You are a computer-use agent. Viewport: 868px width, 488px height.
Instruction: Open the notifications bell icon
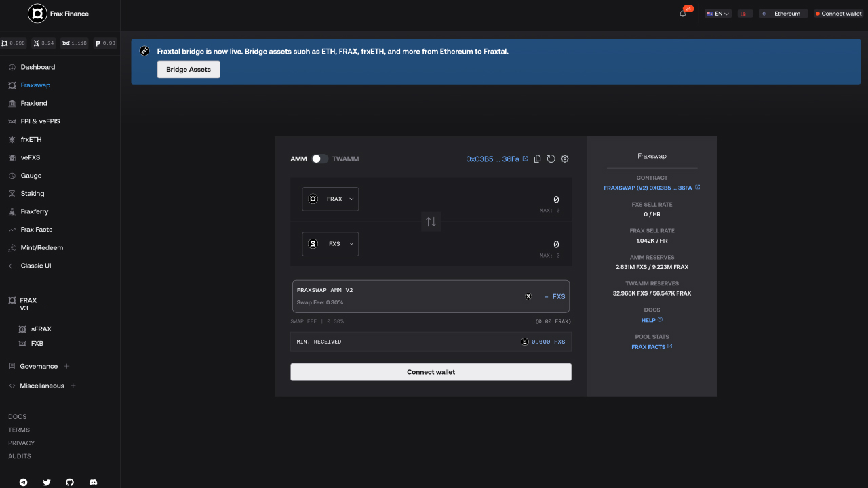coord(683,14)
